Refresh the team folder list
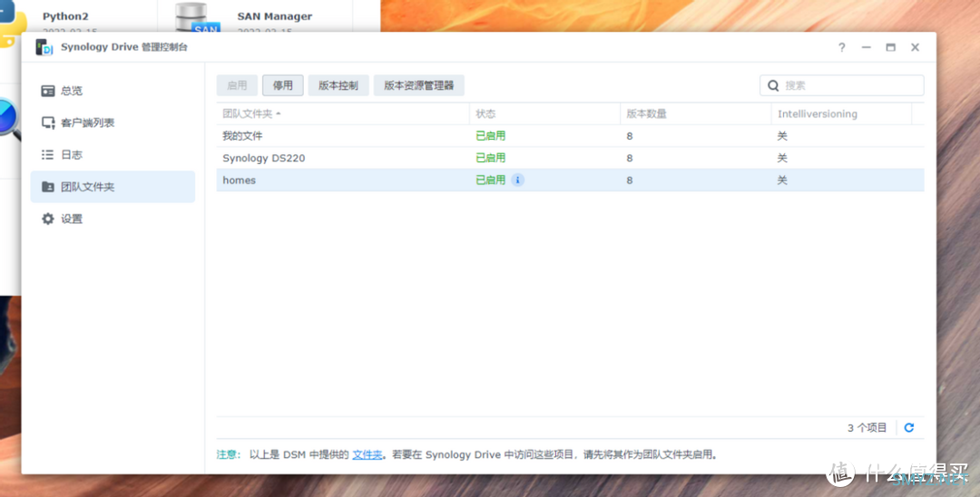Image resolution: width=980 pixels, height=497 pixels. 909,428
